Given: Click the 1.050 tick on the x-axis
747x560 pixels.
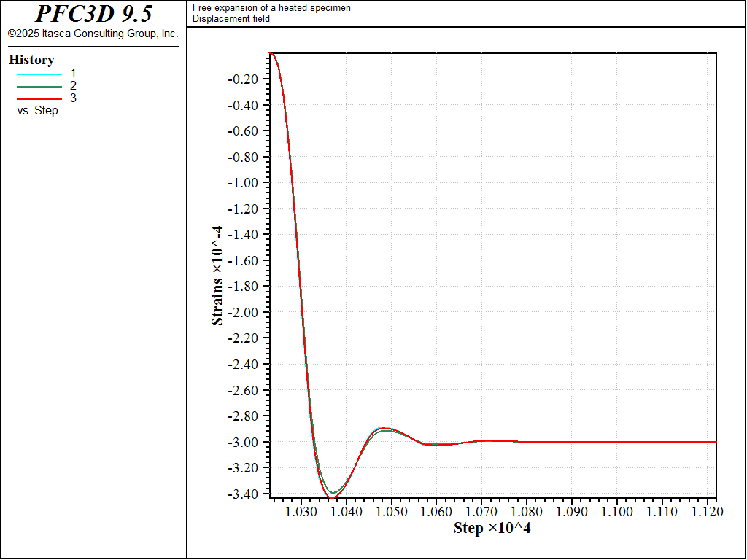Looking at the screenshot, I should [392, 512].
